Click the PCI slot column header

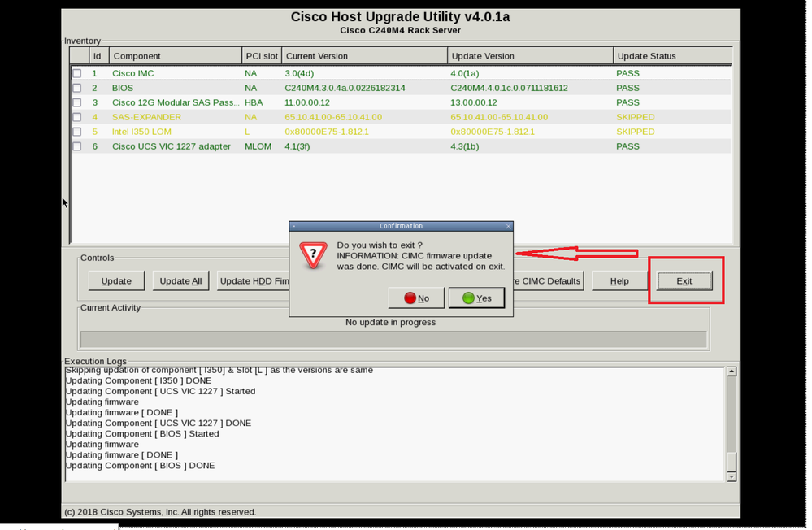262,56
